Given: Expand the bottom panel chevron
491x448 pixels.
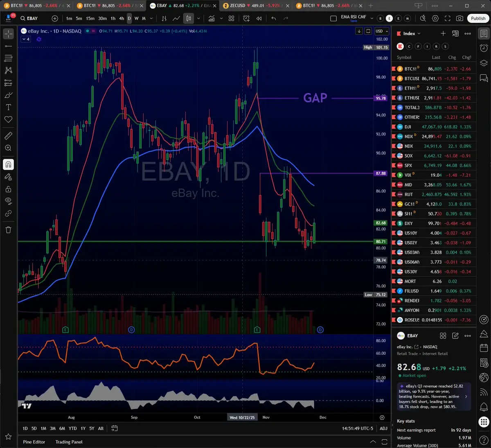Looking at the screenshot, I should click(373, 442).
